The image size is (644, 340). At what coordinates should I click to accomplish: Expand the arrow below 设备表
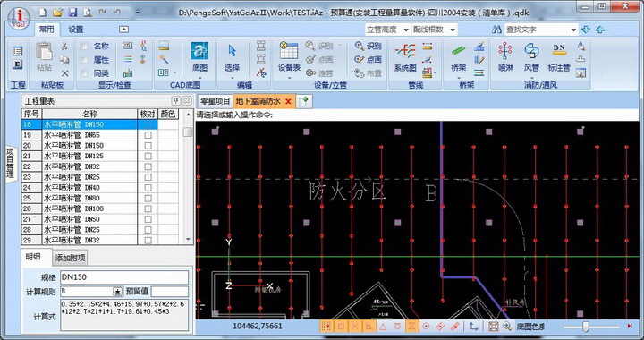(289, 78)
